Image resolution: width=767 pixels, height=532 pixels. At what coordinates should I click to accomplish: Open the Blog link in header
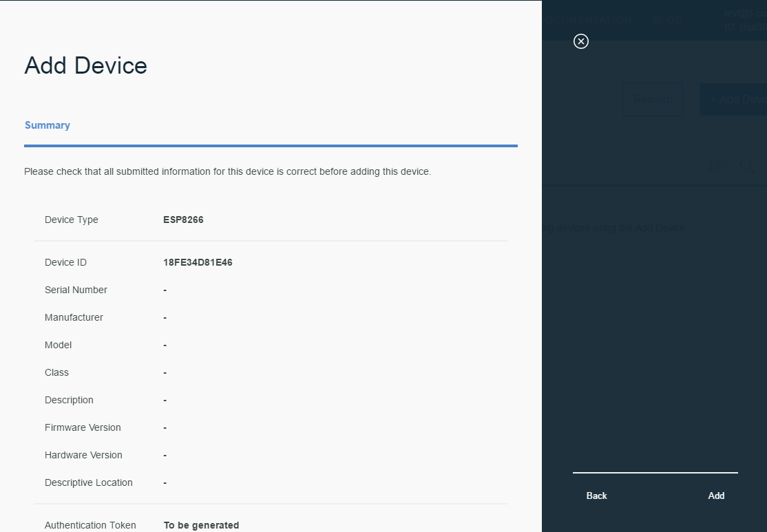pyautogui.click(x=667, y=20)
